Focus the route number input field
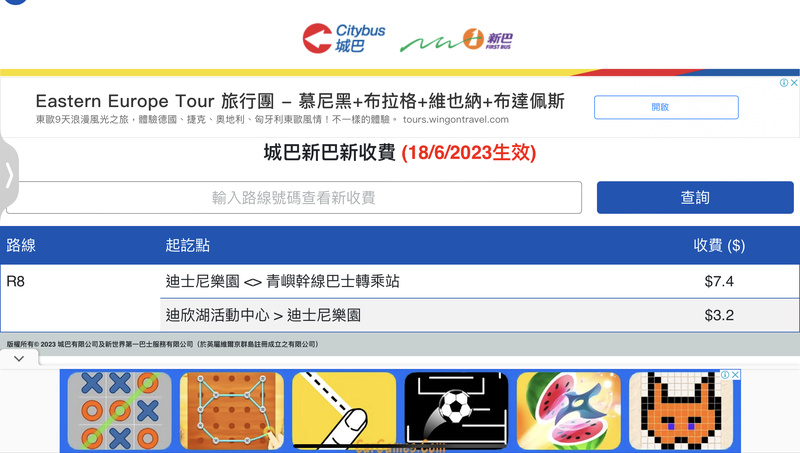This screenshot has width=800, height=453. (x=294, y=197)
